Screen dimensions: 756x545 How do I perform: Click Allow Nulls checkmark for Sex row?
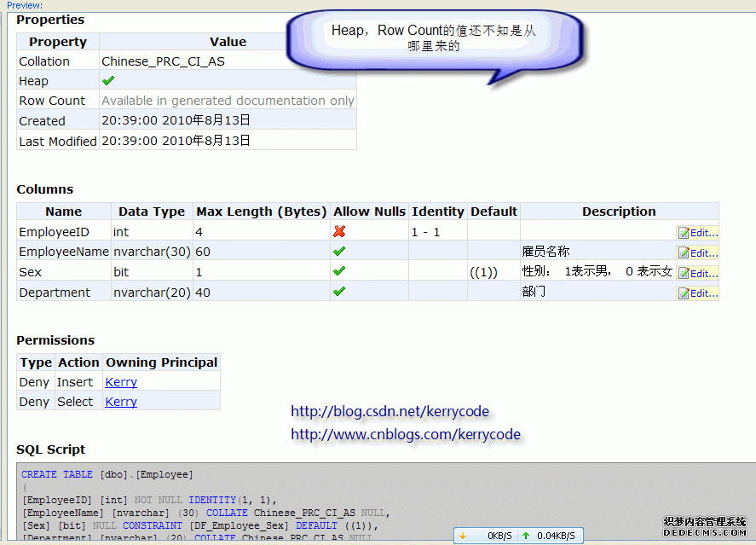point(339,271)
